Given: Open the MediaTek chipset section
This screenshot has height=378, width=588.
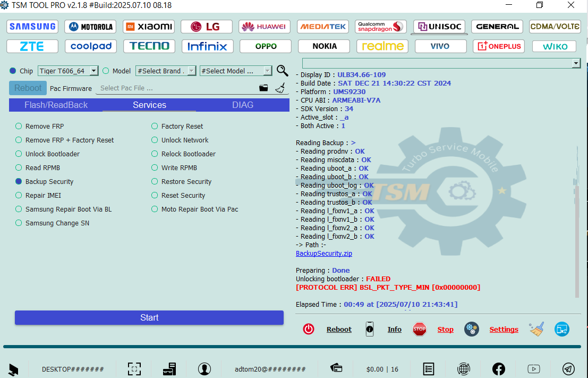Looking at the screenshot, I should click(x=323, y=27).
